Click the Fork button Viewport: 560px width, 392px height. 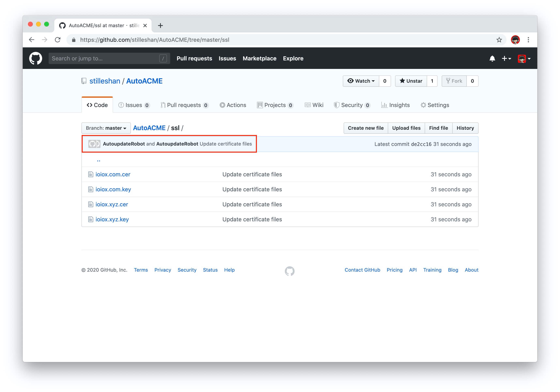coord(454,81)
